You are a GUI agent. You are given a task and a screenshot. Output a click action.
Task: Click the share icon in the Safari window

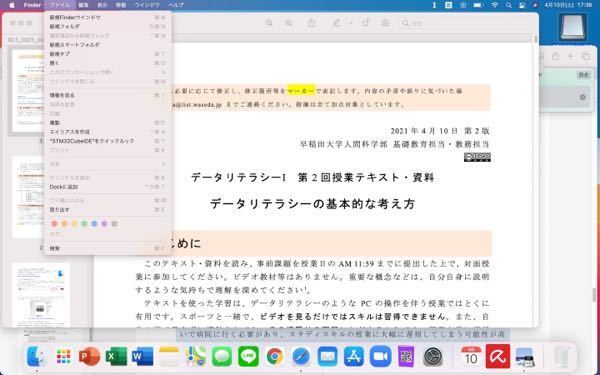tap(555, 56)
